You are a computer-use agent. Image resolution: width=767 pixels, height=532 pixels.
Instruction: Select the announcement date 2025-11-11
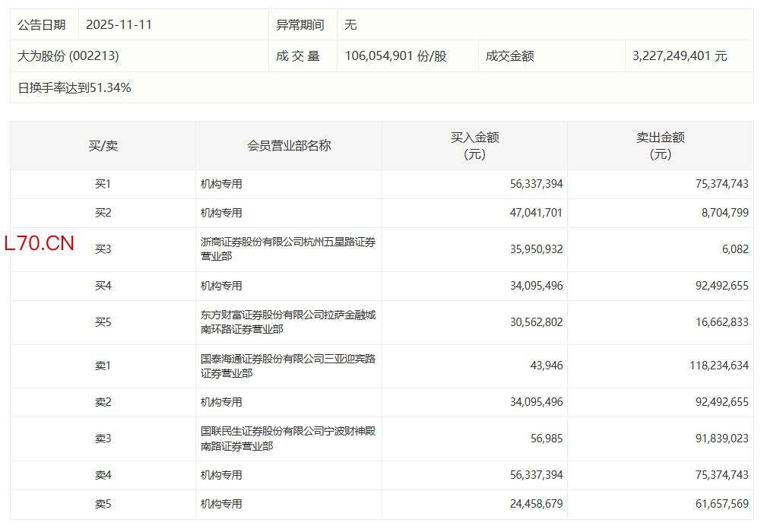pyautogui.click(x=119, y=24)
